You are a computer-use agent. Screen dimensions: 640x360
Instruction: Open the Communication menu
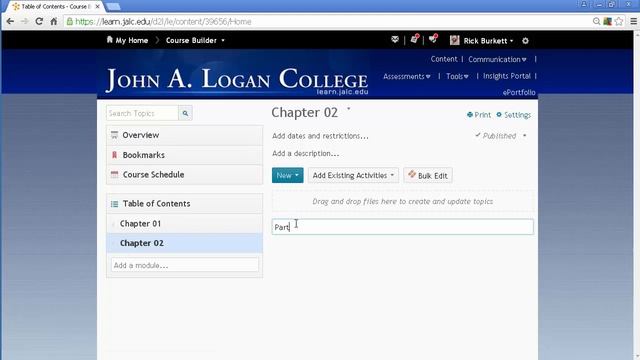(497, 59)
